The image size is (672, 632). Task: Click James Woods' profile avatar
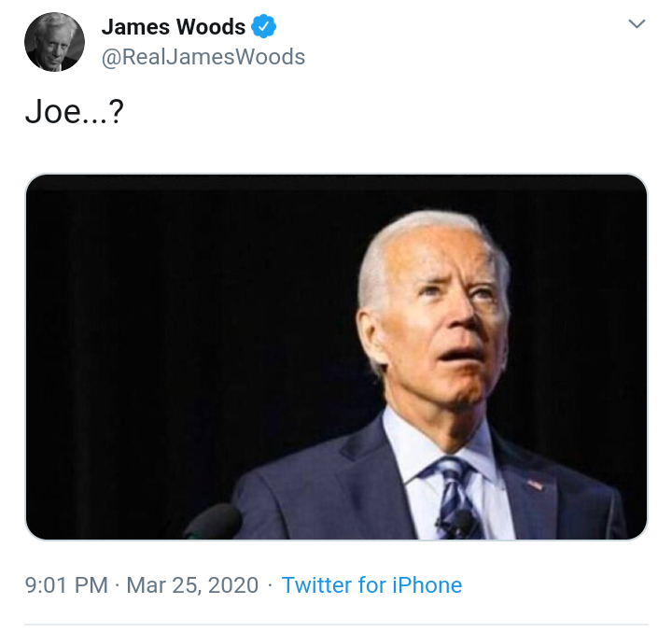click(54, 41)
